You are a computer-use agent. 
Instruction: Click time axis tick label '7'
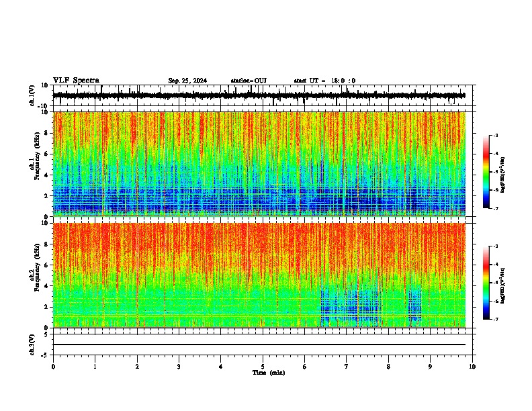347,367
